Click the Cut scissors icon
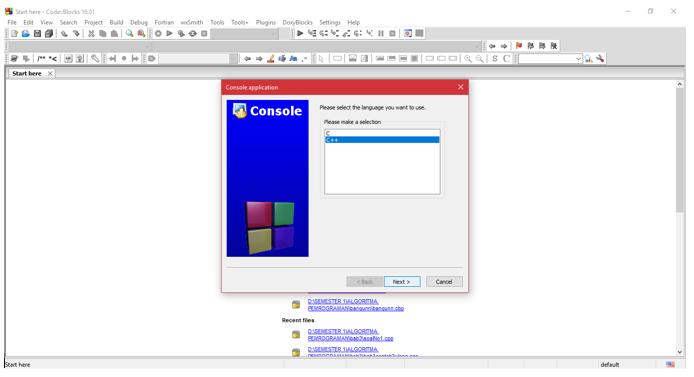This screenshot has width=694, height=377. [91, 34]
